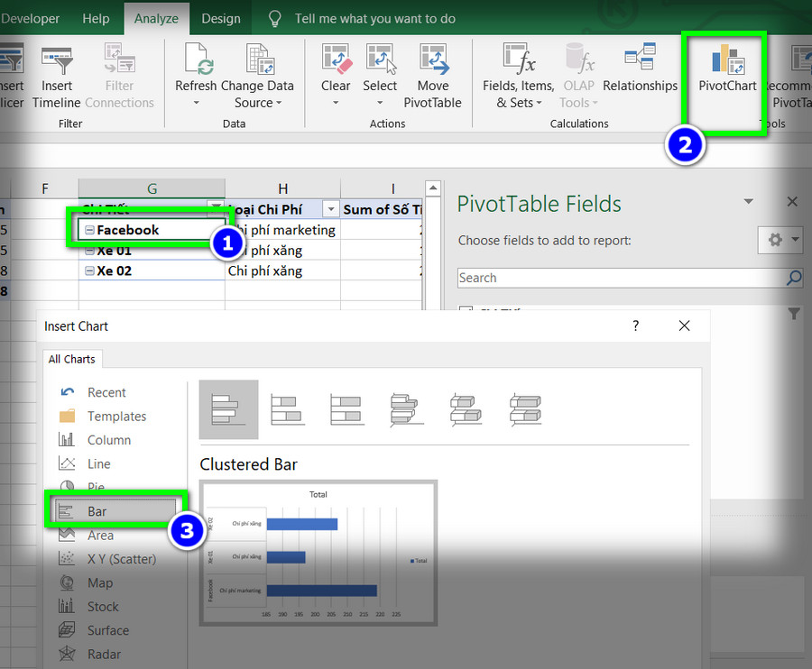Click the search magnifier in PivotTable Fields

coord(793,278)
